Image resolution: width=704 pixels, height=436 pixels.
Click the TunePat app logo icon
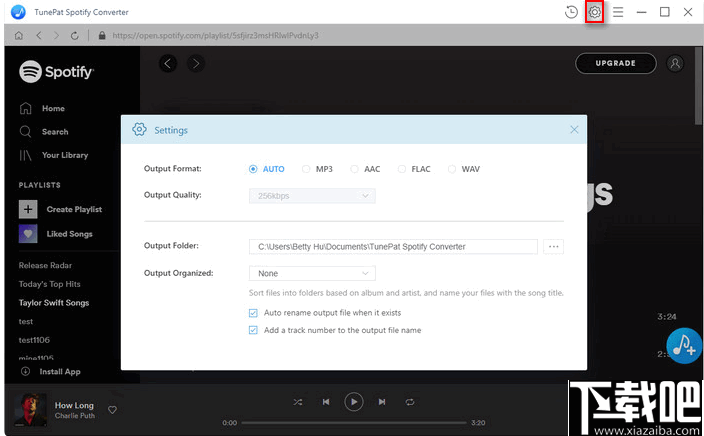point(18,12)
